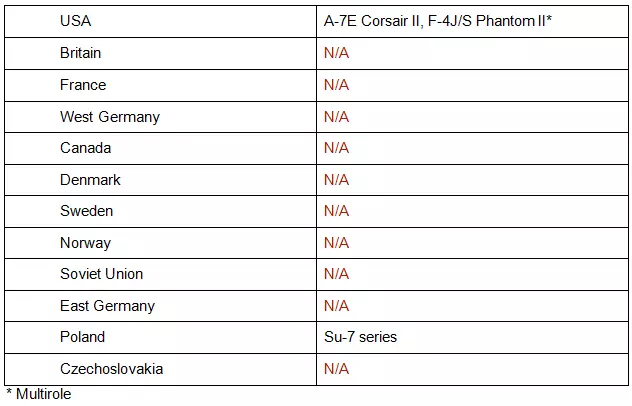This screenshot has height=406, width=632.
Task: Click the Norway row label
Action: point(85,243)
